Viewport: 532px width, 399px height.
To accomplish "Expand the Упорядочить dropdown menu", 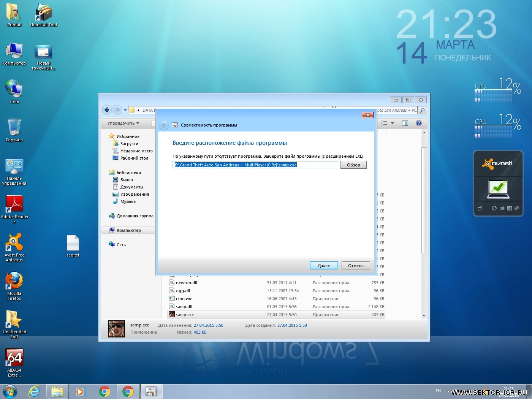I will [x=123, y=123].
